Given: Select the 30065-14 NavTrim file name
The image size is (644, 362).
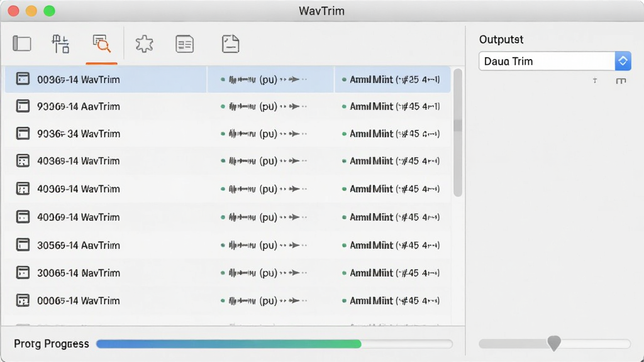Looking at the screenshot, I should pyautogui.click(x=79, y=273).
